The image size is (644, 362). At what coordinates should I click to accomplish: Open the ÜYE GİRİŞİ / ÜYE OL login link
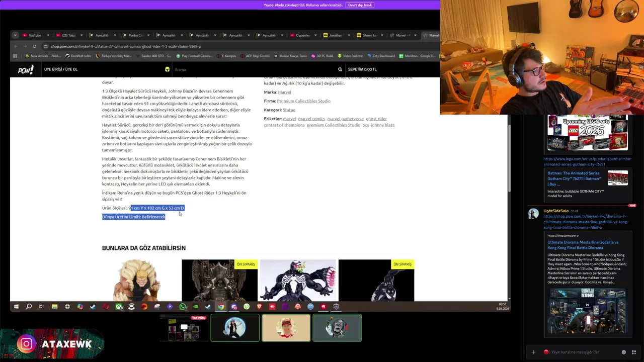(61, 69)
